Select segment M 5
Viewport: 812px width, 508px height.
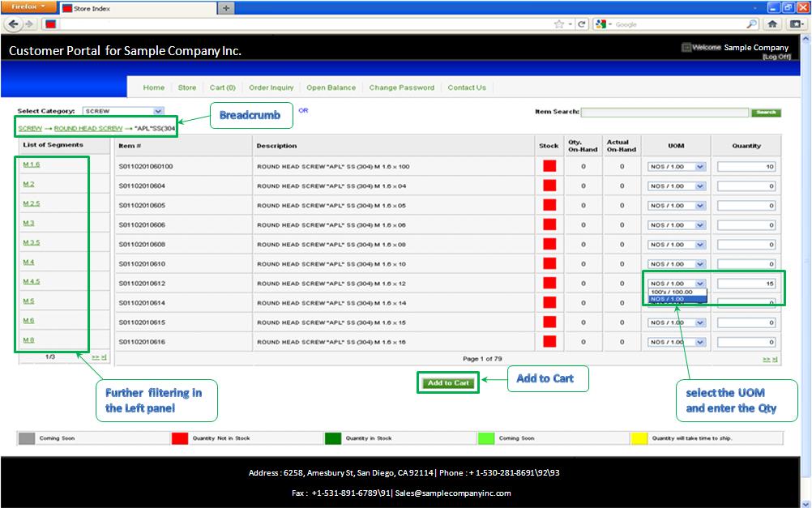(28, 301)
